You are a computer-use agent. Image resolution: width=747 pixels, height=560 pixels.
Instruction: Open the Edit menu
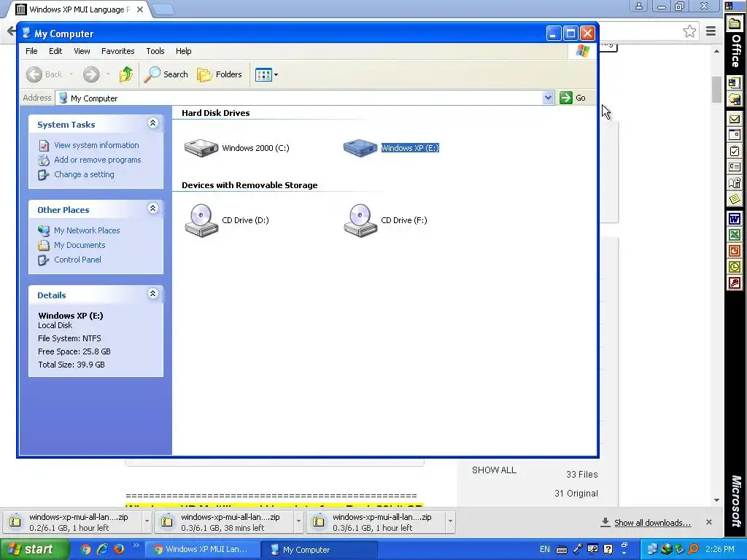pyautogui.click(x=55, y=51)
